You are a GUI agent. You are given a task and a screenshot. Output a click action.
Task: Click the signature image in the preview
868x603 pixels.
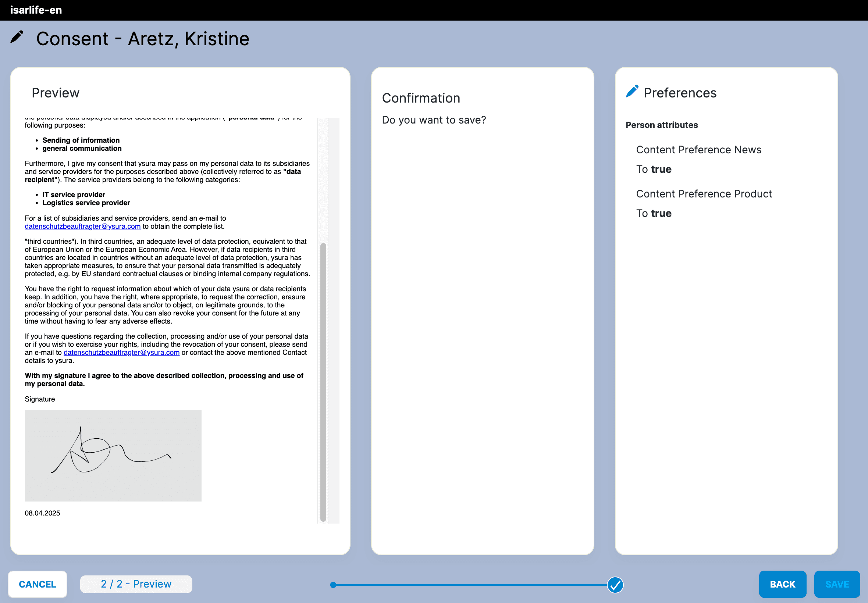point(113,455)
